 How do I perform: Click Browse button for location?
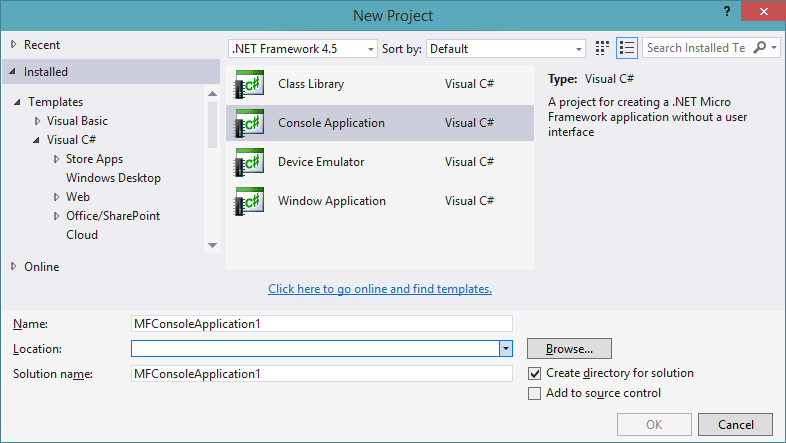click(569, 348)
